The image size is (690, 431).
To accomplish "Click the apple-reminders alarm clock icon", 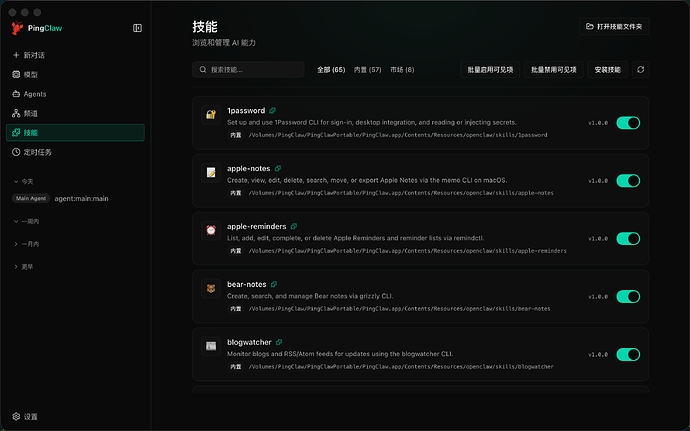I will [211, 230].
